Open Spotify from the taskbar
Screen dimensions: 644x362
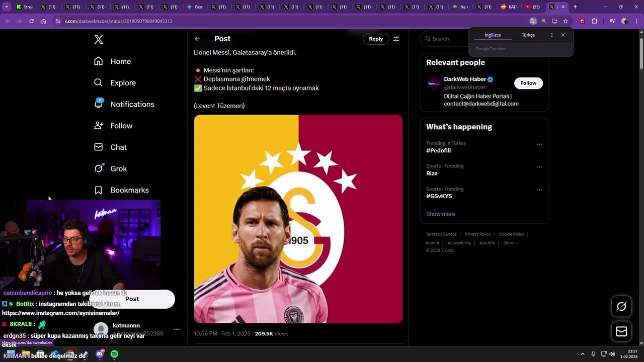[114, 354]
